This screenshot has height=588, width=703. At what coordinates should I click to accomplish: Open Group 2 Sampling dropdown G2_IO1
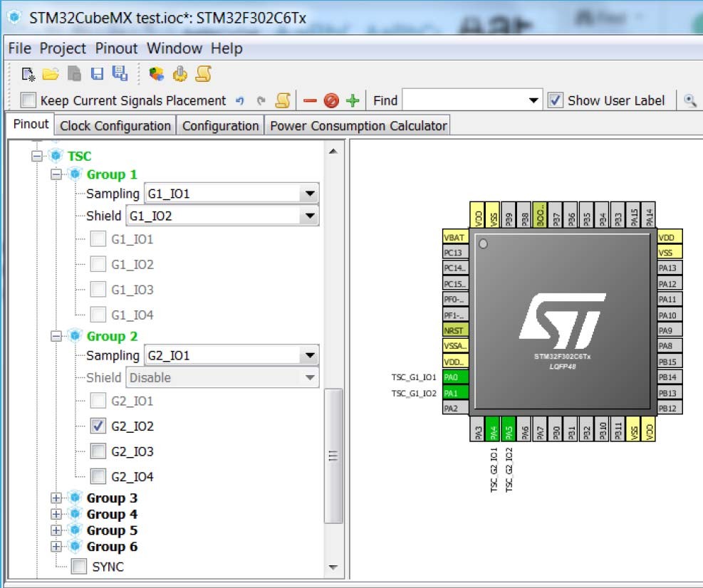click(231, 355)
